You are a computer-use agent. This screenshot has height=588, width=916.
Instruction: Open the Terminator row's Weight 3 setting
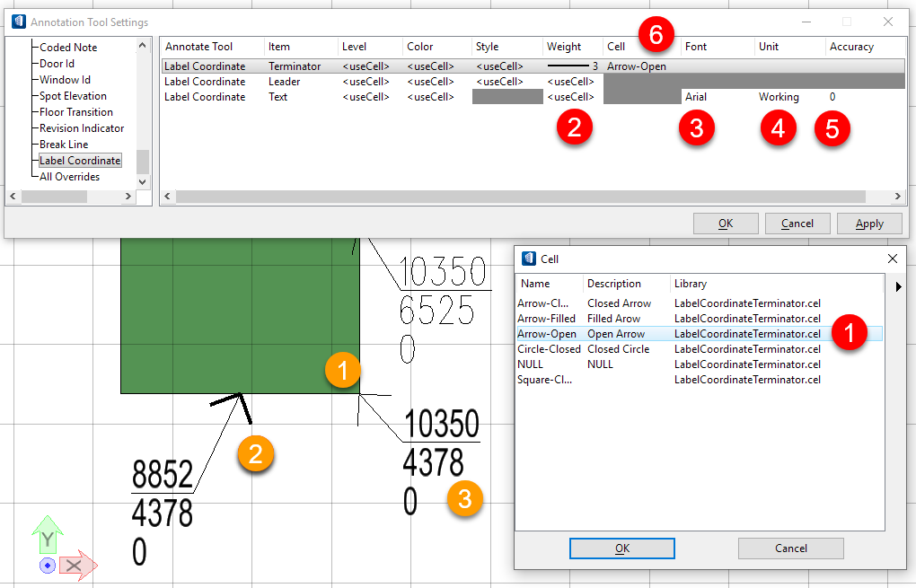pyautogui.click(x=573, y=66)
